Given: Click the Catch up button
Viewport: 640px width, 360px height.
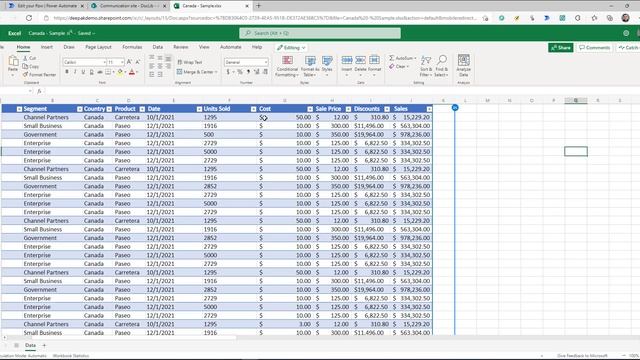Looking at the screenshot, I should coord(629,48).
